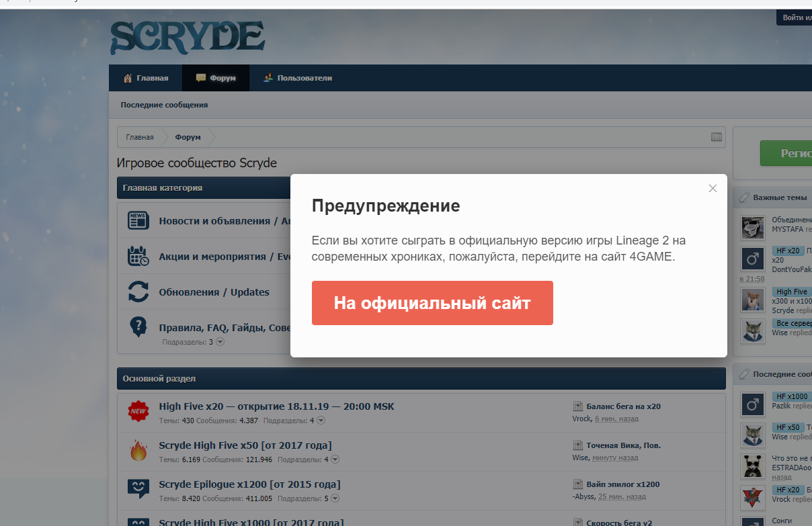Click the chat bubble icon for Scryde Epilogue x1200

[x=138, y=489]
